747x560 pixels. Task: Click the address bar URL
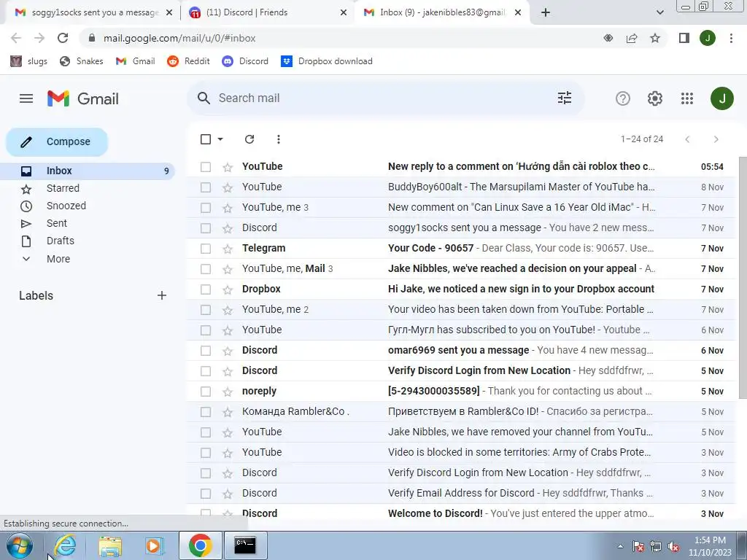(179, 38)
